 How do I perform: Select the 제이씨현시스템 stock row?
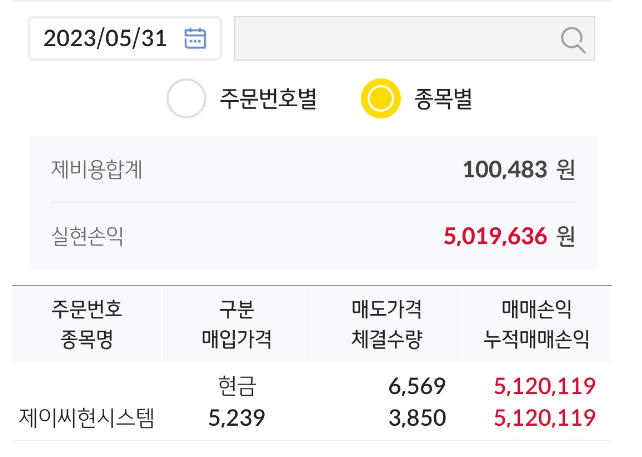(312, 402)
